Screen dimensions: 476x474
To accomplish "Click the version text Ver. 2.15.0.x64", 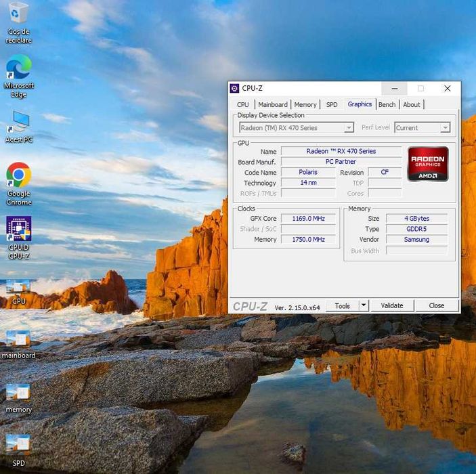I will [x=297, y=307].
